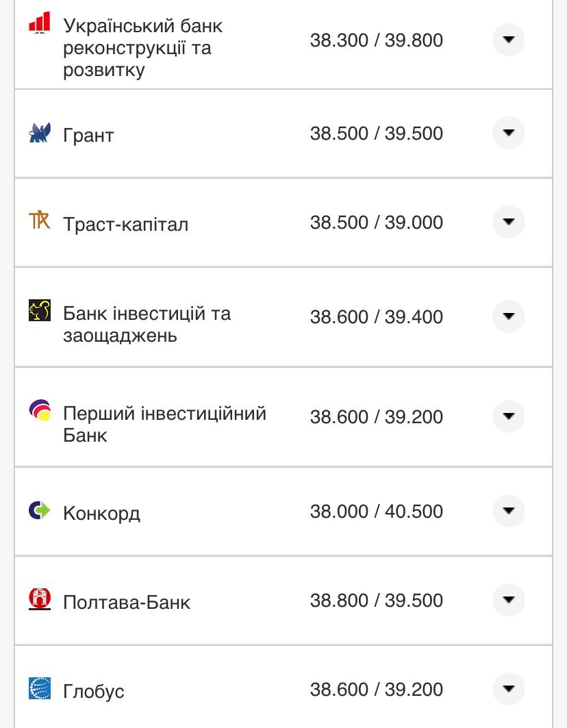This screenshot has height=728, width=567.
Task: Expand the Траст-капітал rate details
Action: 508,222
